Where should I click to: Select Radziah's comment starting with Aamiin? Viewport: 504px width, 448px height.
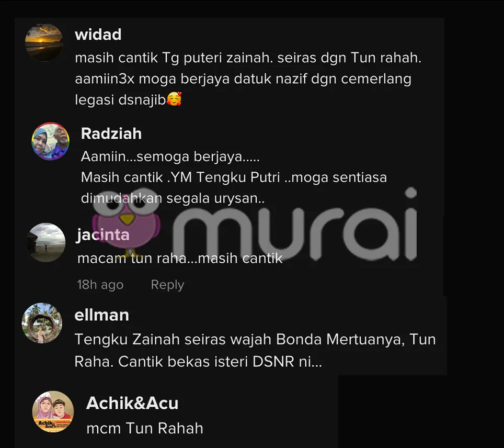click(x=234, y=177)
